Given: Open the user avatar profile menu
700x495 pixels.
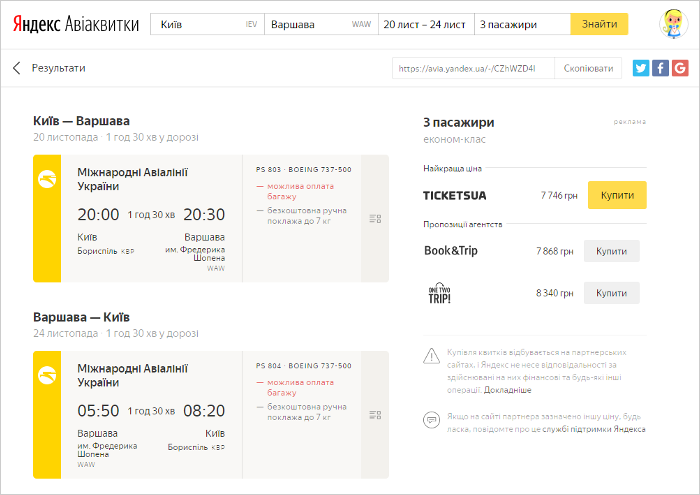Looking at the screenshot, I should click(x=674, y=24).
